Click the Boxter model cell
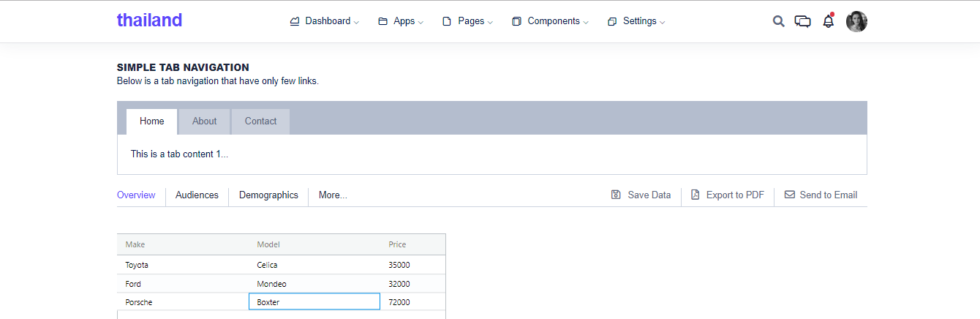The image size is (980, 319). click(x=314, y=301)
